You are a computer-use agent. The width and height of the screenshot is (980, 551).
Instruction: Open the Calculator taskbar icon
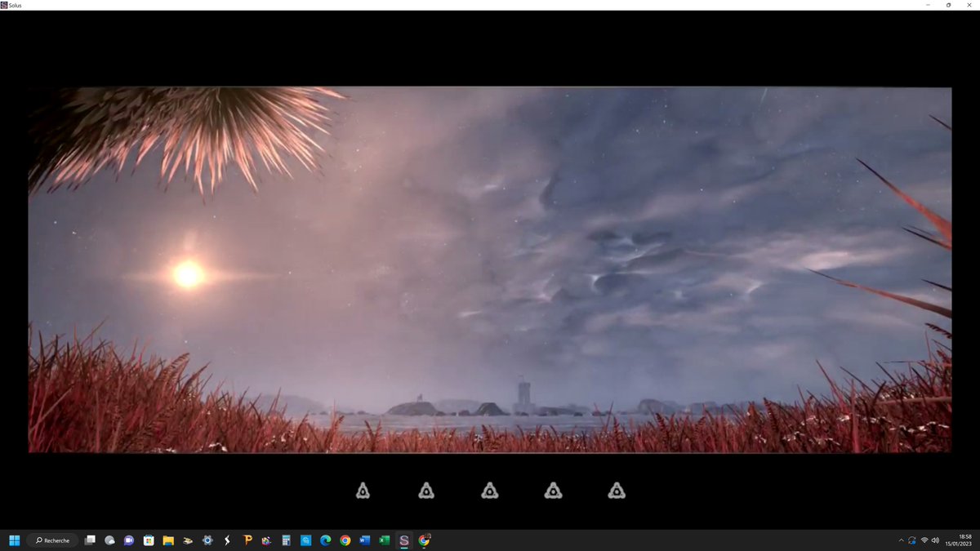click(286, 540)
